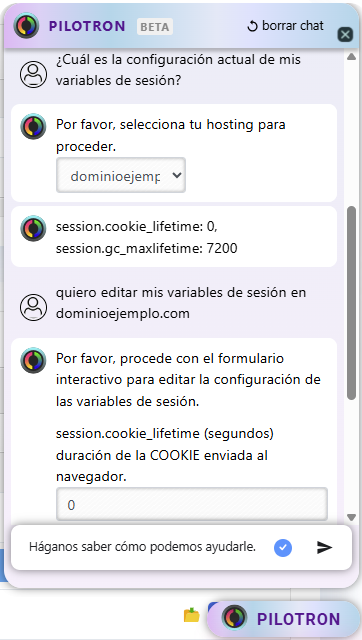The height and width of the screenshot is (640, 362).
Task: Open the dominioejemplo hosting dropdown
Action: pos(121,175)
